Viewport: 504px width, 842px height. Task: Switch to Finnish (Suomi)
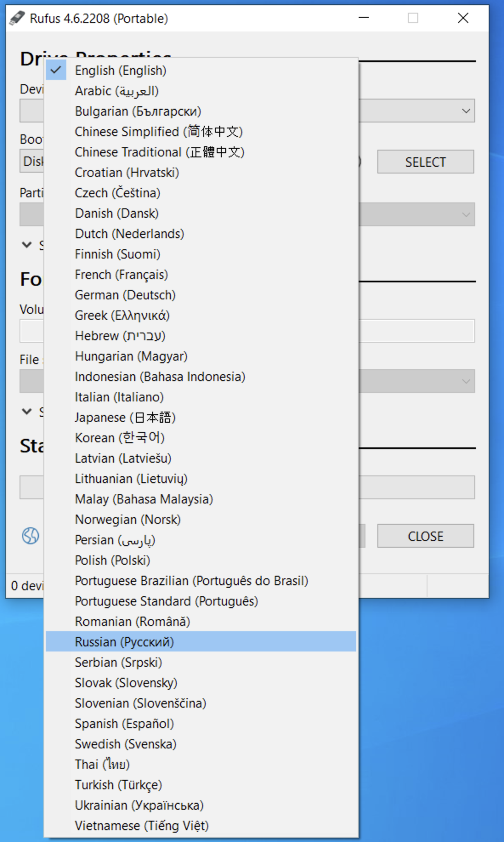pos(201,254)
